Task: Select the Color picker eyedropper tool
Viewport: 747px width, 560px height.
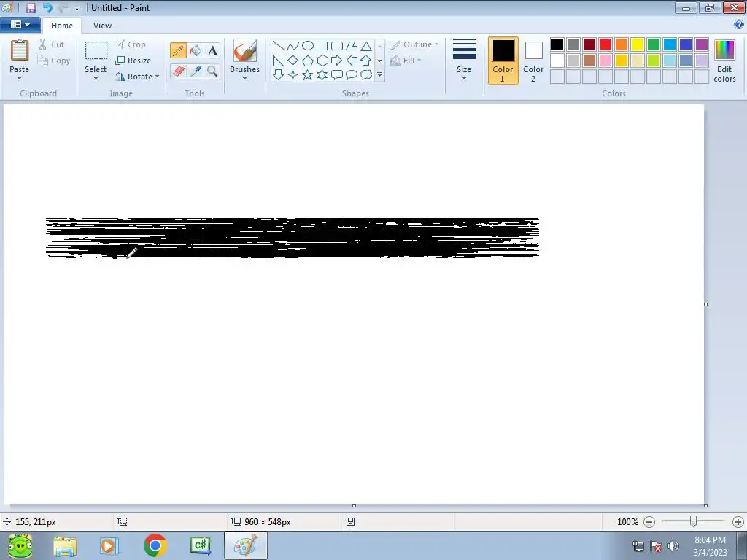Action: [x=196, y=71]
